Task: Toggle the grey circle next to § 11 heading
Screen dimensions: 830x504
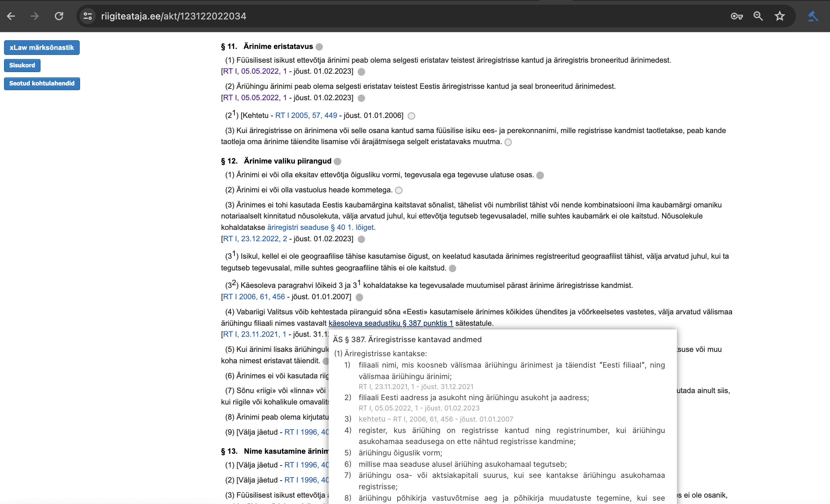Action: [319, 47]
